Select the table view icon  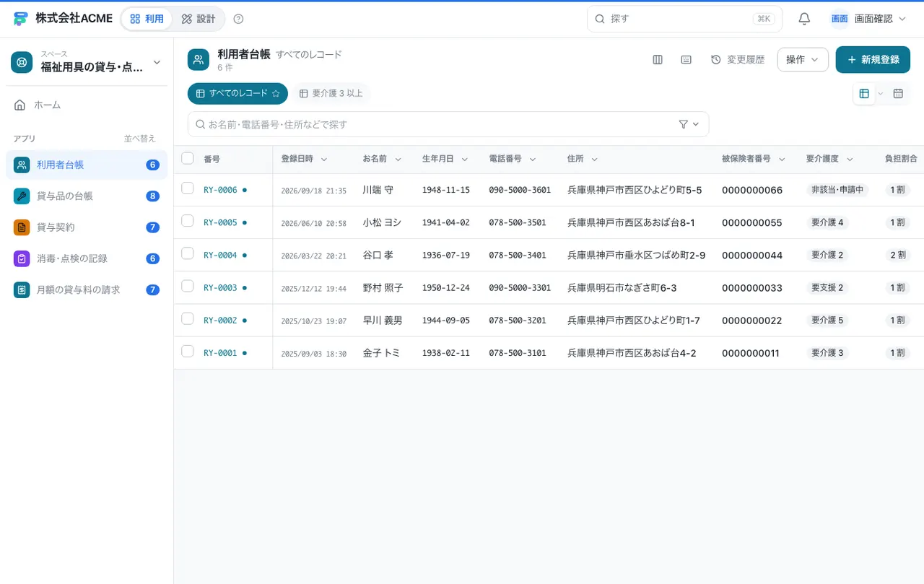pos(864,93)
